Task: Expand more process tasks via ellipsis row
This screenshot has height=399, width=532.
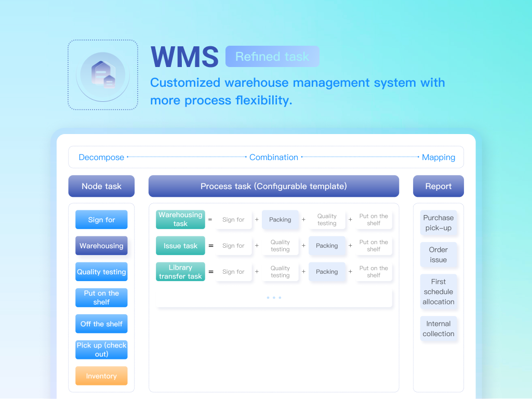Action: (x=274, y=298)
